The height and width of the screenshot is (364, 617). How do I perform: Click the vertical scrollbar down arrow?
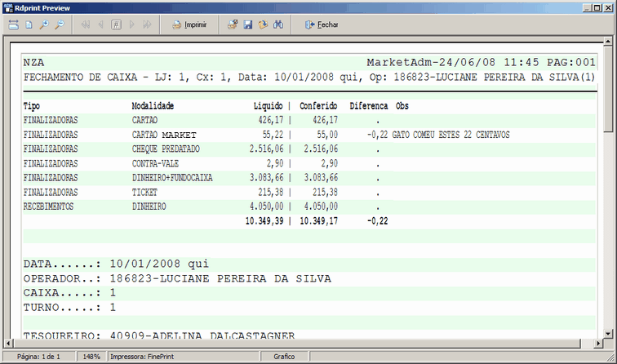point(607,334)
